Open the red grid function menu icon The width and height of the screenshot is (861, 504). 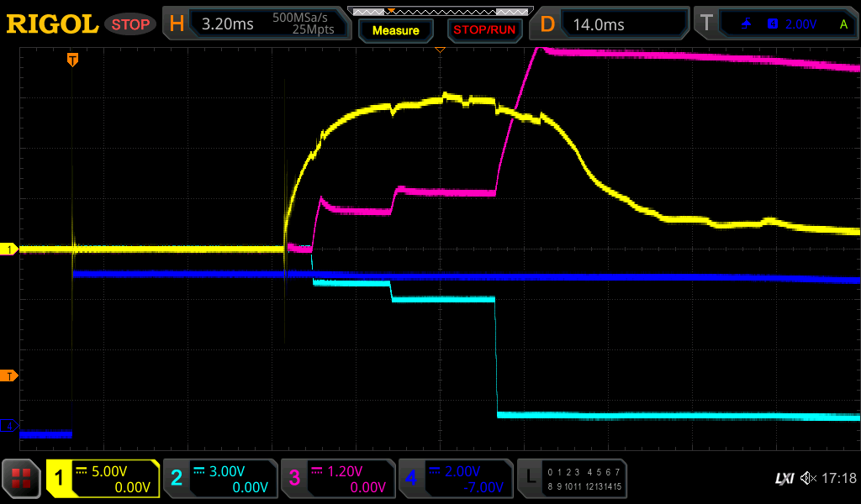pyautogui.click(x=23, y=479)
